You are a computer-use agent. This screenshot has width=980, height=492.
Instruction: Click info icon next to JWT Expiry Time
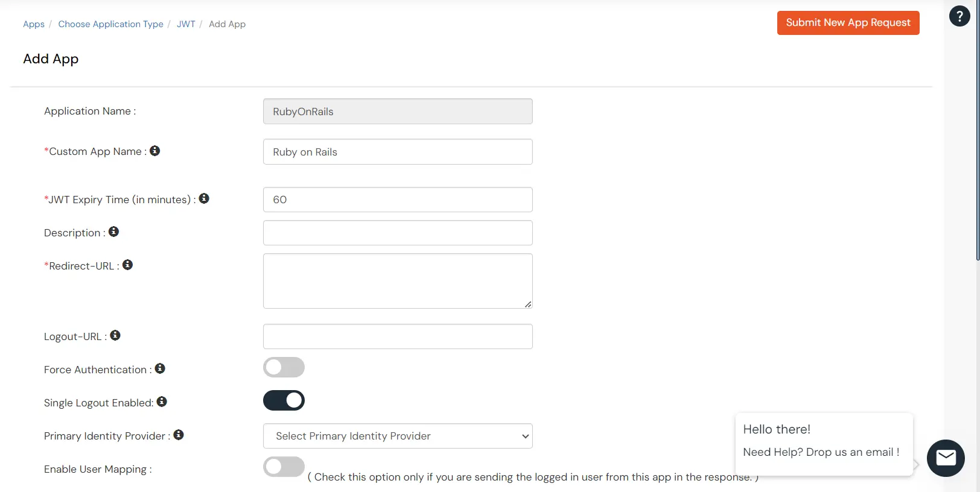[204, 198]
